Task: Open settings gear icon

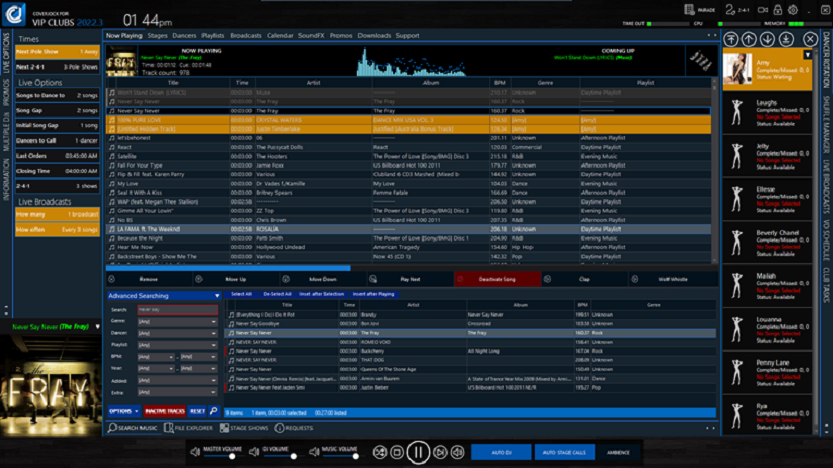Action: [x=793, y=10]
